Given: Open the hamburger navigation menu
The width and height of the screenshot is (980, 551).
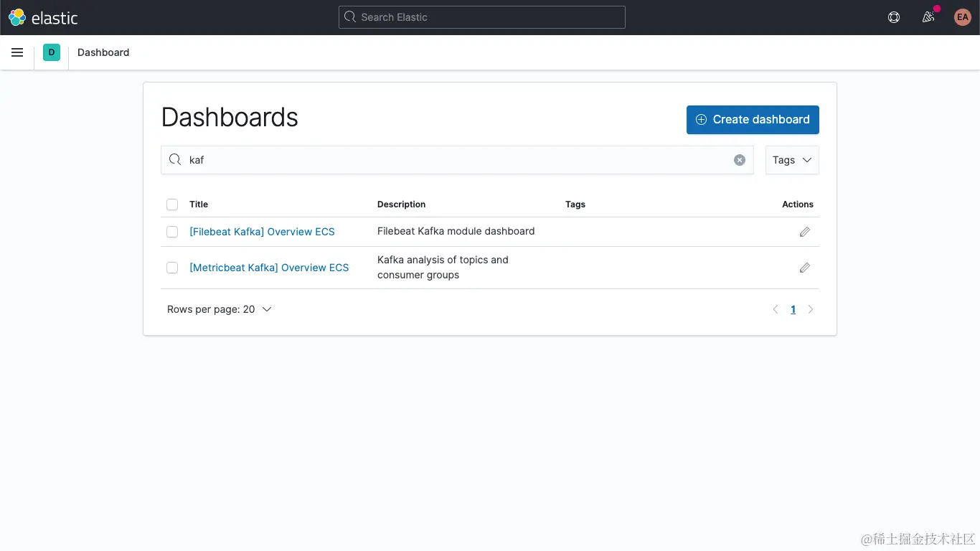Looking at the screenshot, I should pyautogui.click(x=17, y=52).
